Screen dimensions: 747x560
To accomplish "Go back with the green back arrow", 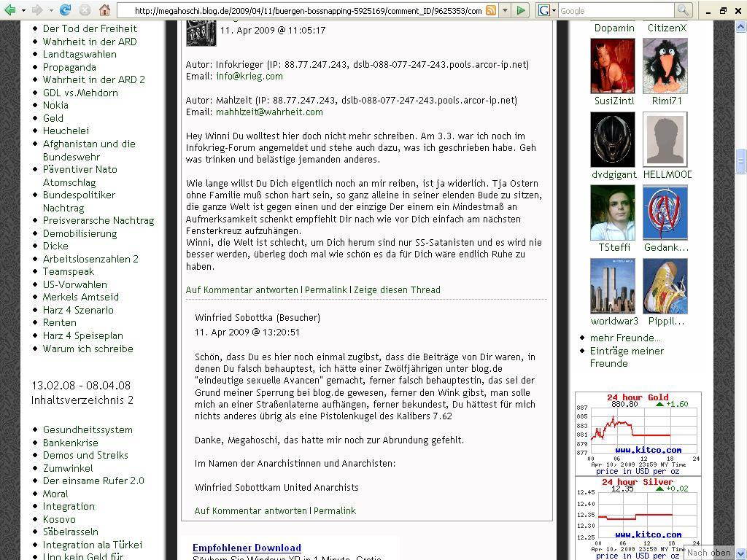I will (9, 10).
